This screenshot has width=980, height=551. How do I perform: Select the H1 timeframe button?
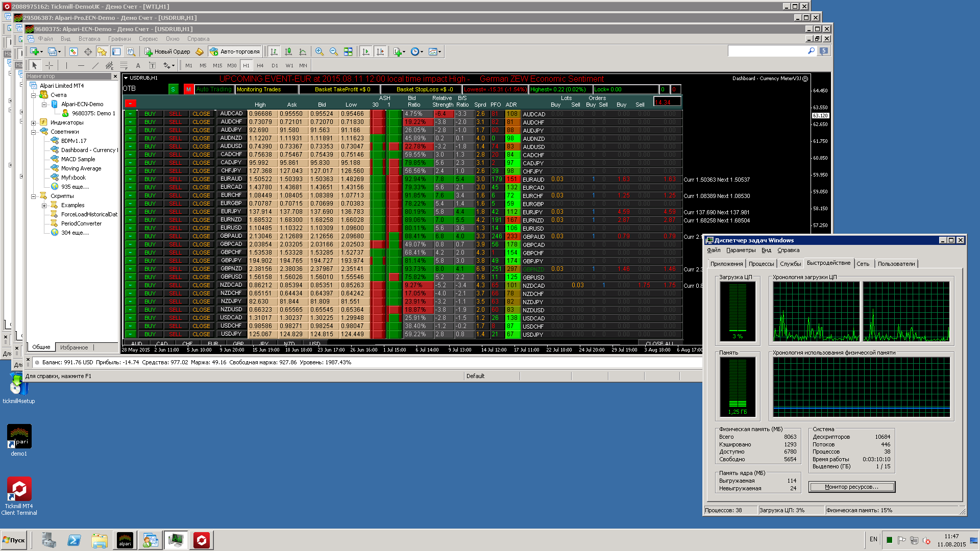point(246,65)
